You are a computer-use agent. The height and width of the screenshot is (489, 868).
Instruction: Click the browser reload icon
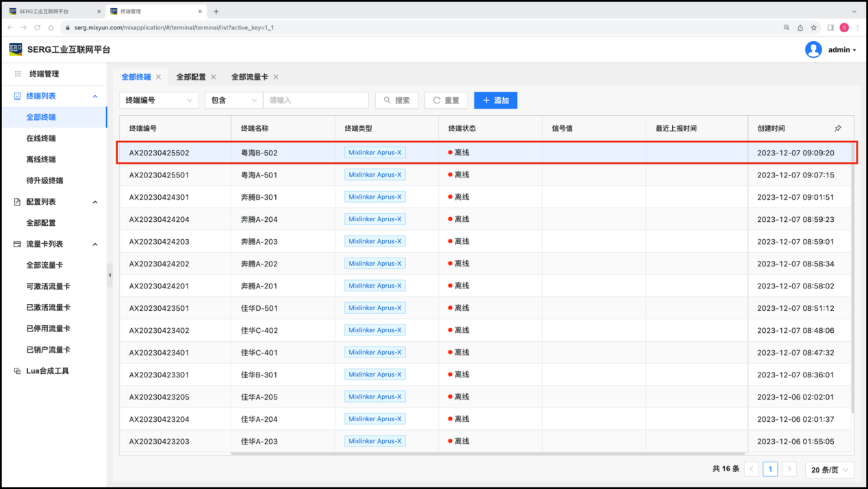(38, 27)
